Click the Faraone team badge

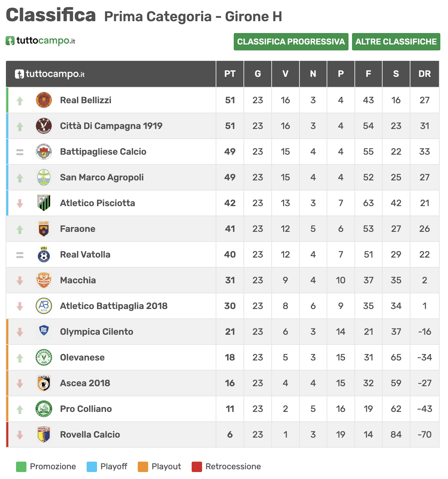tap(44, 229)
